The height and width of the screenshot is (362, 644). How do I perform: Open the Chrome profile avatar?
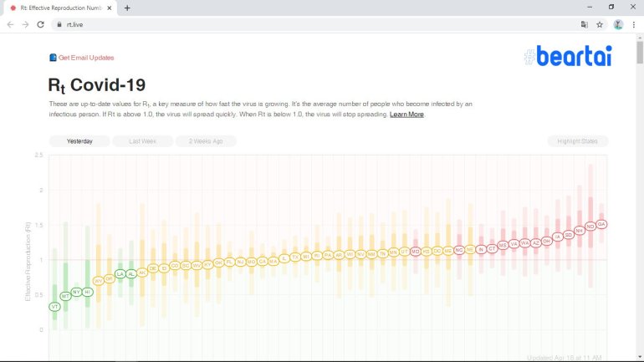pos(618,24)
